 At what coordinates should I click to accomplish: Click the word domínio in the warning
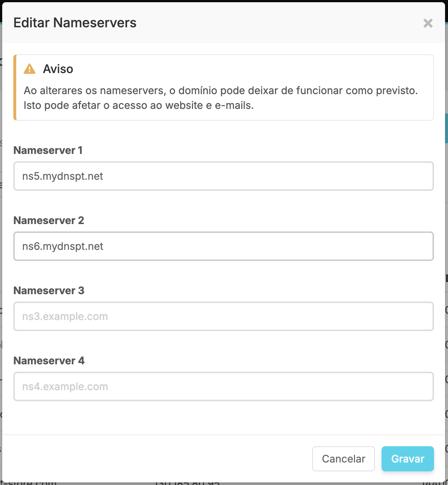coord(198,90)
